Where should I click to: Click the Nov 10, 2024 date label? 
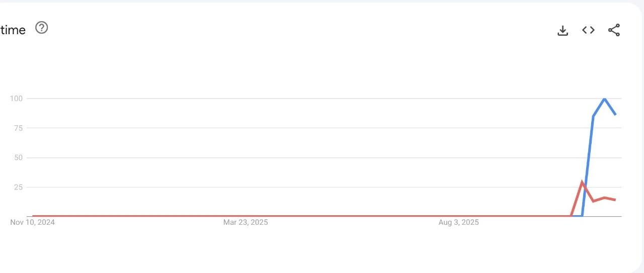33,222
